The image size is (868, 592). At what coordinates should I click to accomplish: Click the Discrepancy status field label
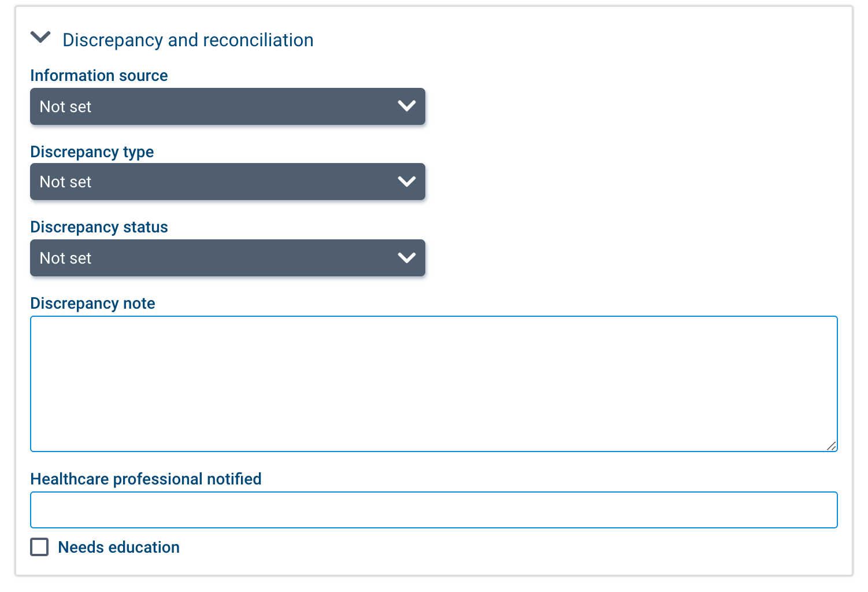[x=99, y=227]
